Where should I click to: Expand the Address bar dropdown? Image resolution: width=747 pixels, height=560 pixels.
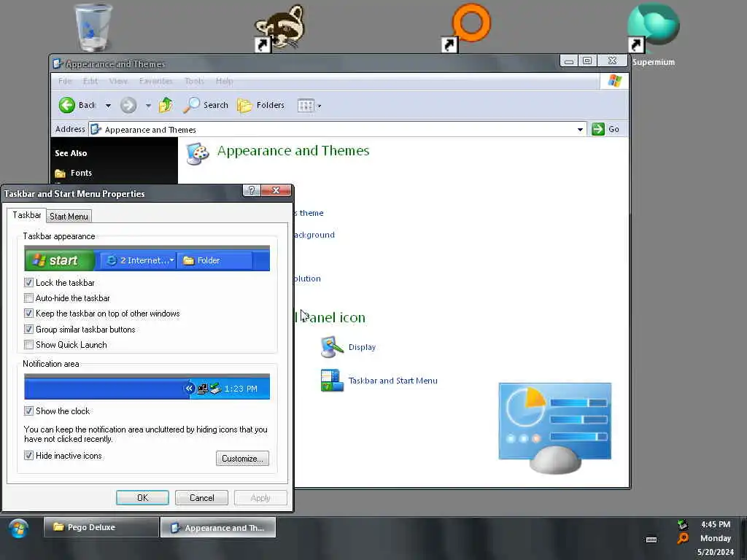(x=580, y=130)
